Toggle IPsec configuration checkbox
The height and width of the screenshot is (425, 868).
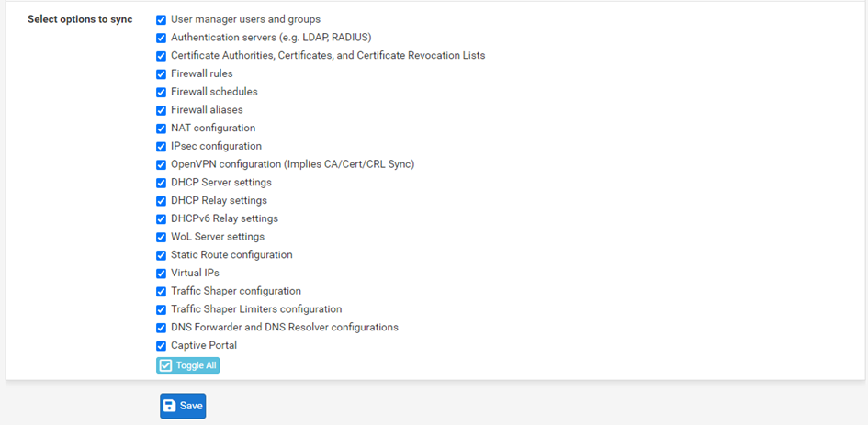161,147
